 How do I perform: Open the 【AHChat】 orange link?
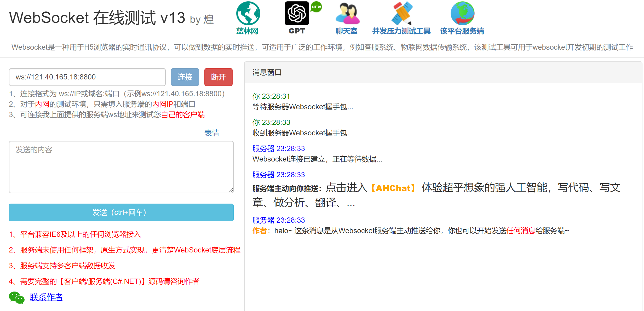[393, 188]
